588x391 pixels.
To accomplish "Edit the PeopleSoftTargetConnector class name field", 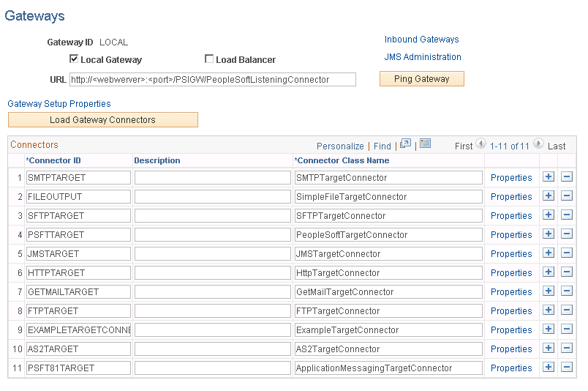I will [x=388, y=235].
